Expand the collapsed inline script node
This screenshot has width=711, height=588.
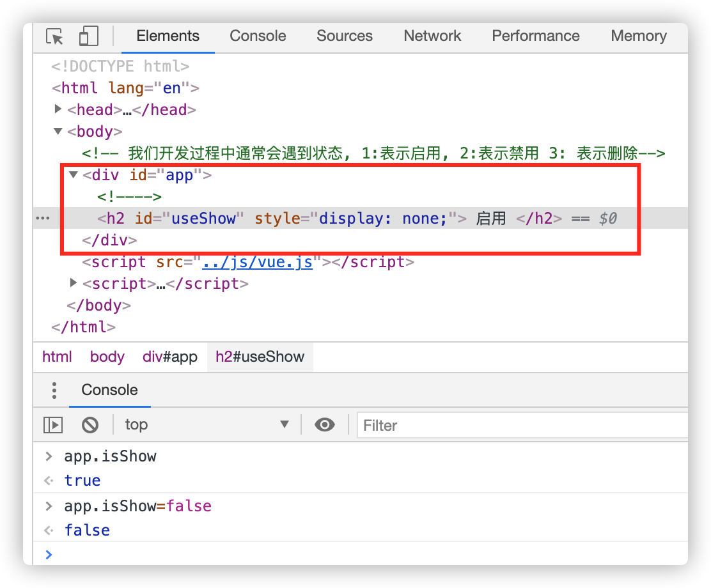point(74,282)
